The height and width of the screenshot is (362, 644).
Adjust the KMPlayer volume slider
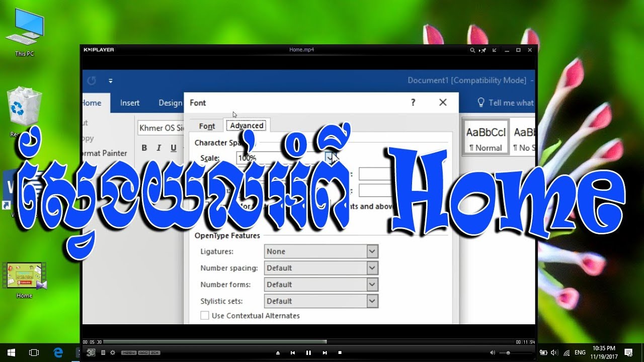[516, 353]
